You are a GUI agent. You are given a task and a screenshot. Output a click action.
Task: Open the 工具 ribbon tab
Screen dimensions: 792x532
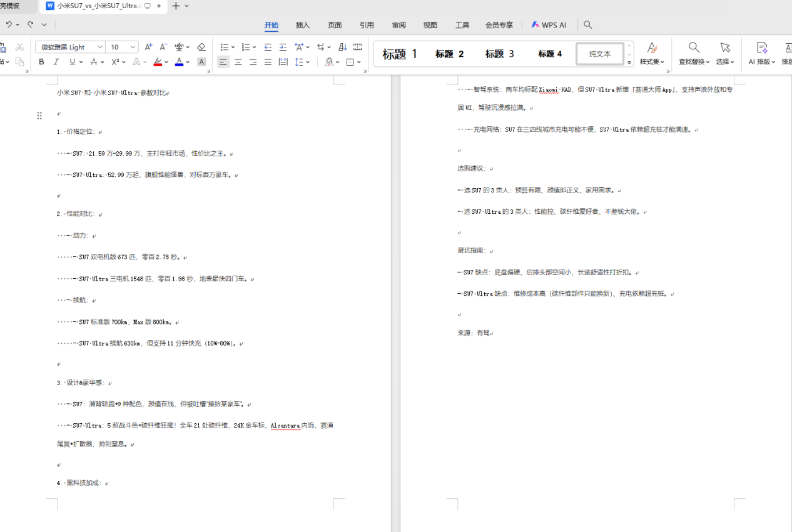coord(462,25)
